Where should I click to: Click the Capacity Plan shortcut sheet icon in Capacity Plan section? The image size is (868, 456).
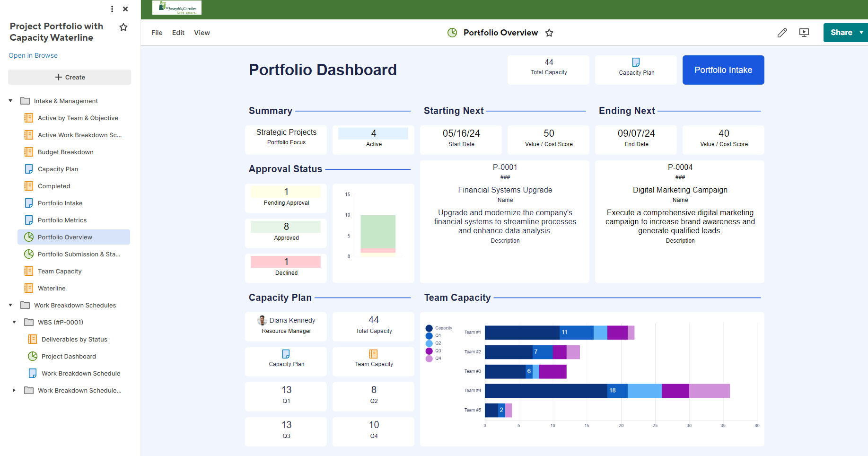pos(286,354)
